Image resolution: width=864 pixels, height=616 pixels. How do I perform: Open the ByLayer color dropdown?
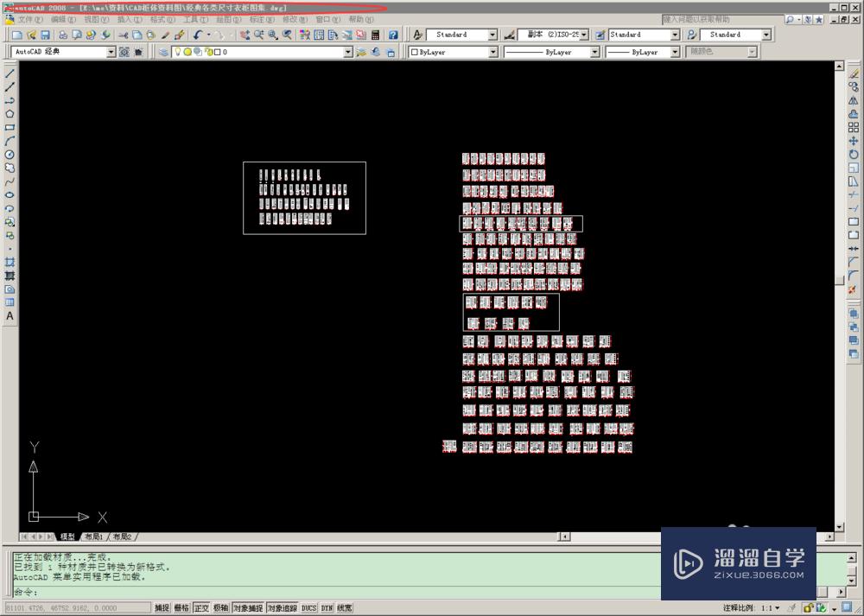click(x=493, y=52)
